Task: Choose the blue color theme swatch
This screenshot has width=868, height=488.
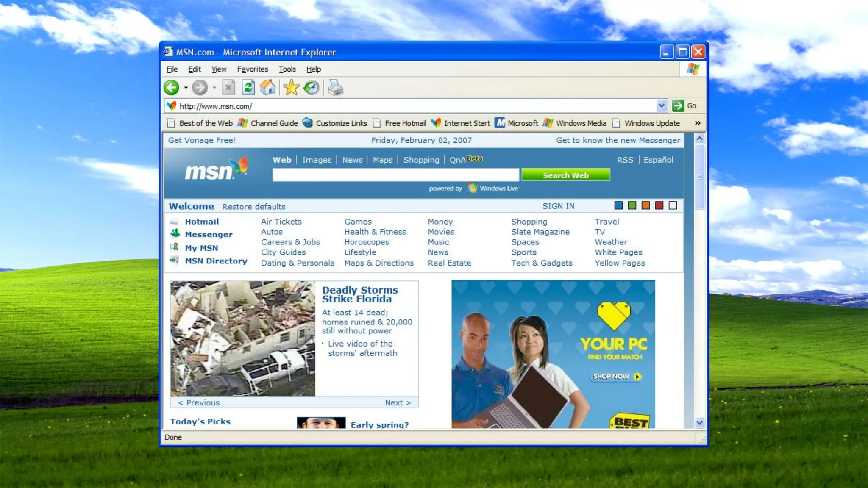Action: [618, 205]
